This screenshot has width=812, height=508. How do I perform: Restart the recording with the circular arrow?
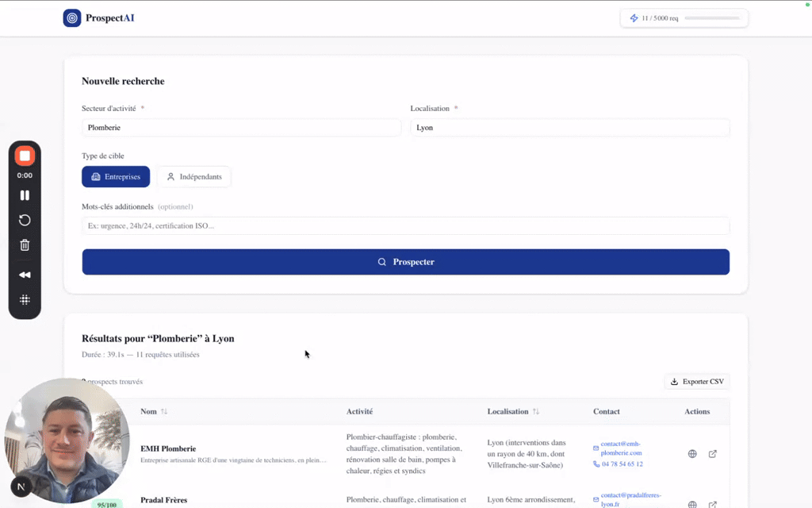(x=25, y=221)
